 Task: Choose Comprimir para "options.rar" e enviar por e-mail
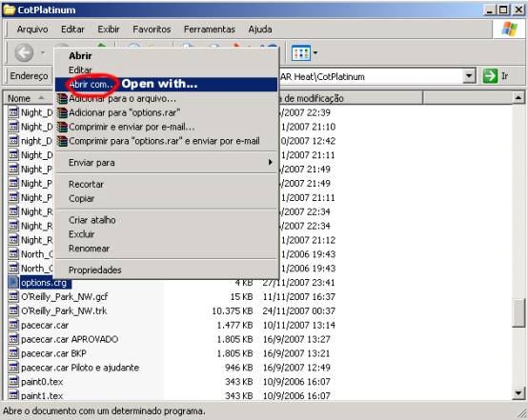pyautogui.click(x=167, y=141)
